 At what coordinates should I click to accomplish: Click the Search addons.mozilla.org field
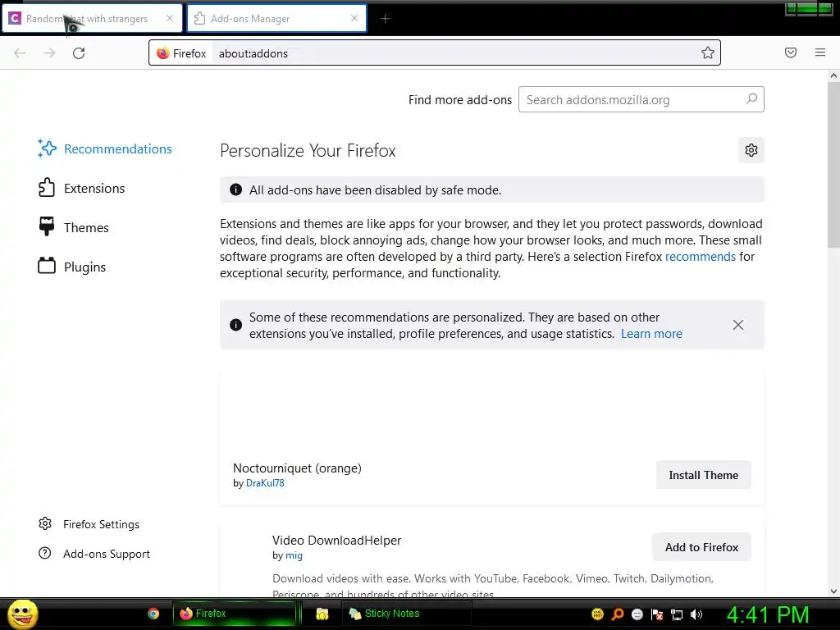[x=641, y=99]
